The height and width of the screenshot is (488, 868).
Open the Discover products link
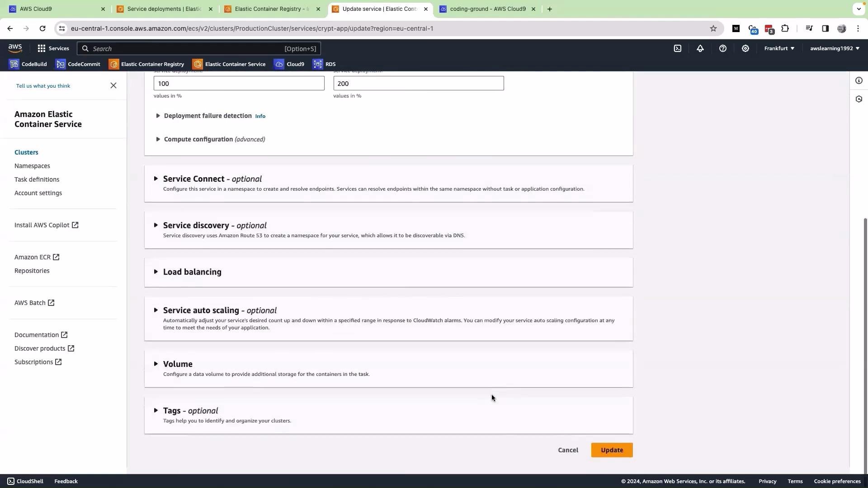point(44,348)
